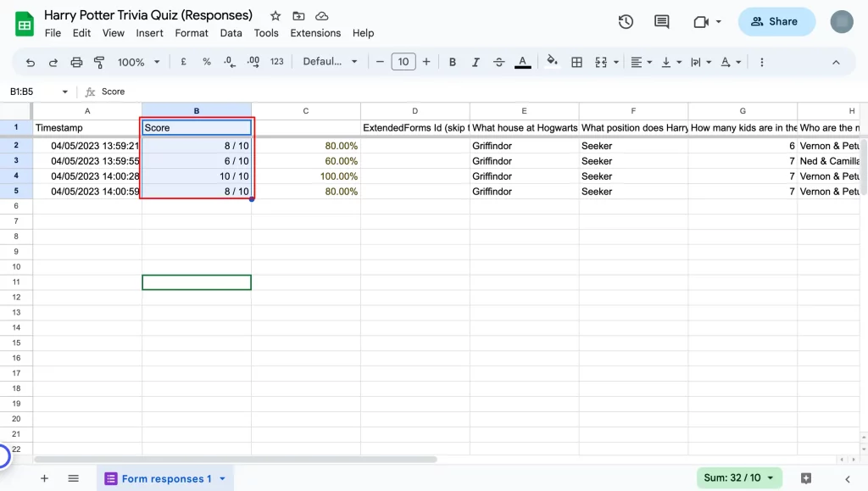Image resolution: width=868 pixels, height=491 pixels.
Task: Toggle bold formatting
Action: pos(453,62)
